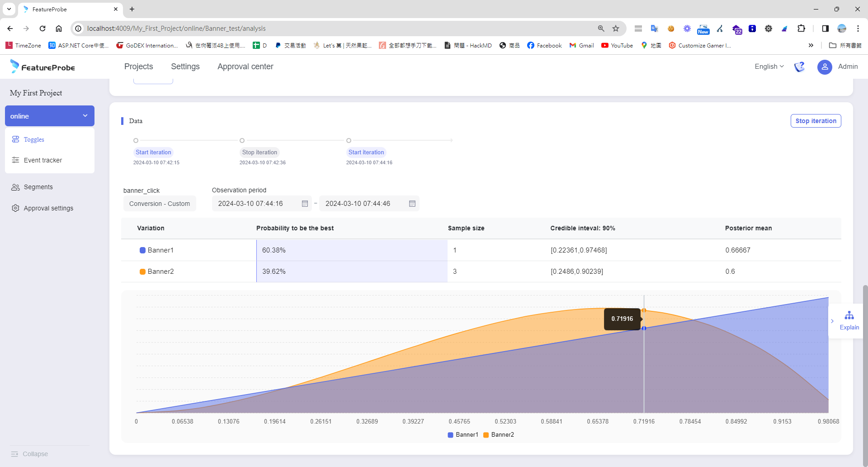Open the Toggles section in sidebar
868x467 pixels.
point(34,139)
